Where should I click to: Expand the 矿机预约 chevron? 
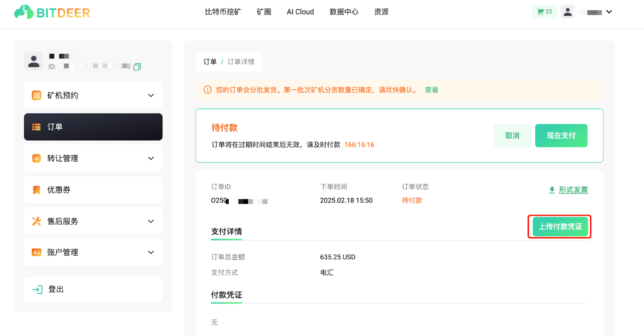coord(151,95)
